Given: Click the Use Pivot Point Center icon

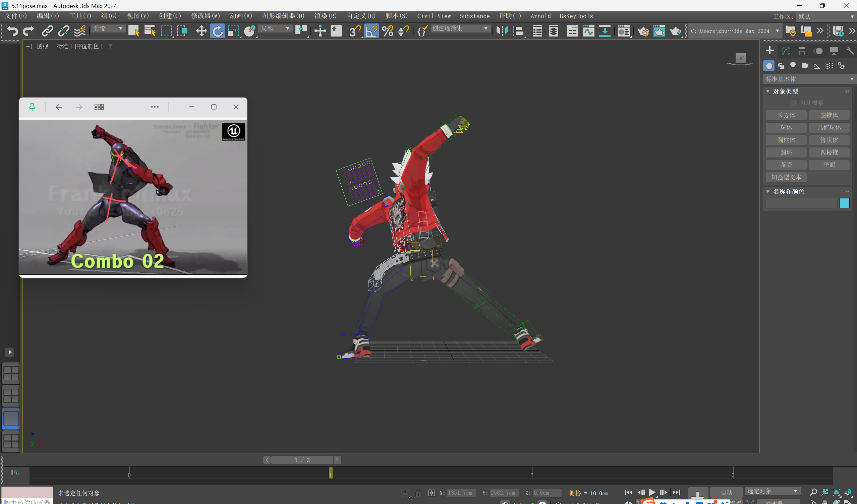Looking at the screenshot, I should 301,31.
